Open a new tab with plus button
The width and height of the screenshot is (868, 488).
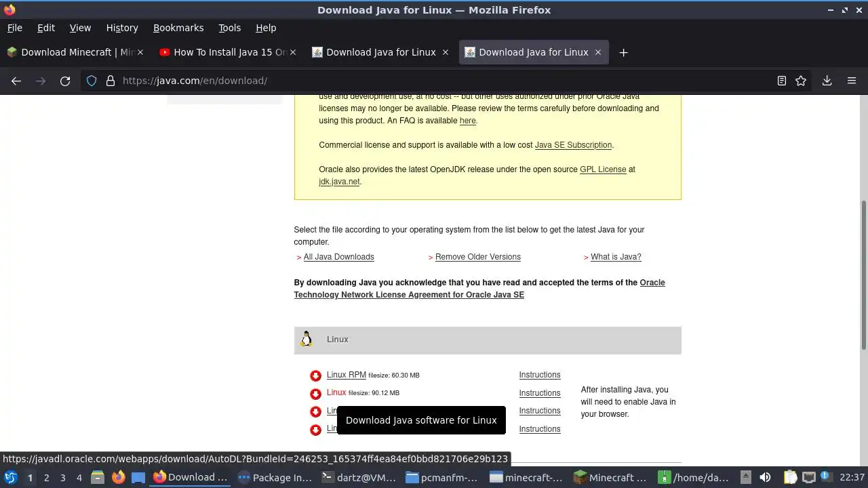[623, 52]
